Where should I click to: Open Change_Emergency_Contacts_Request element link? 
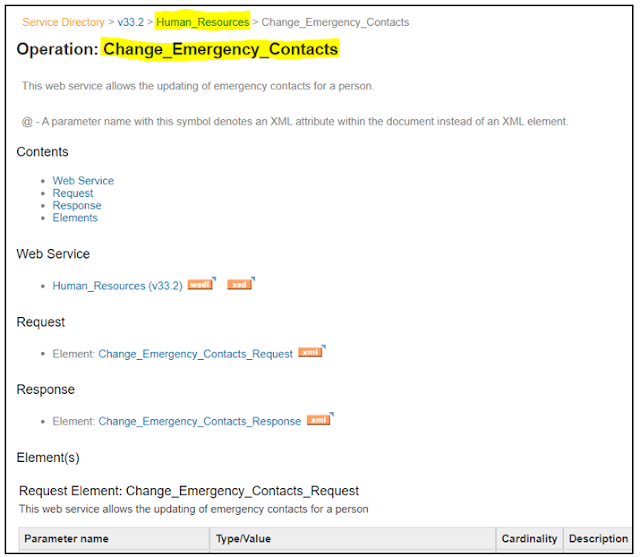tap(196, 354)
